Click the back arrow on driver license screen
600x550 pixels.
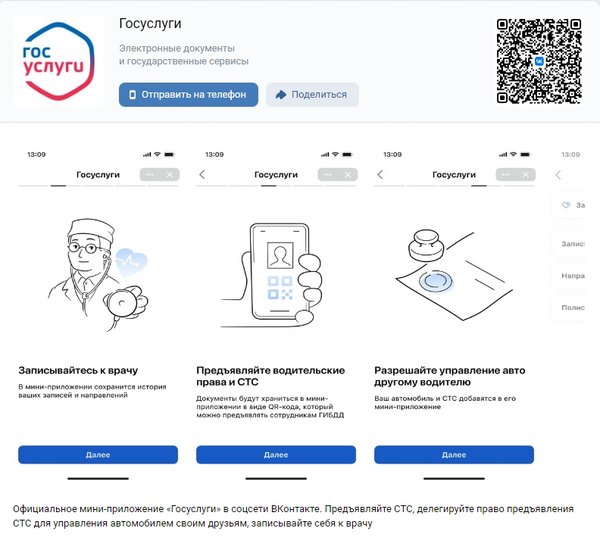202,175
